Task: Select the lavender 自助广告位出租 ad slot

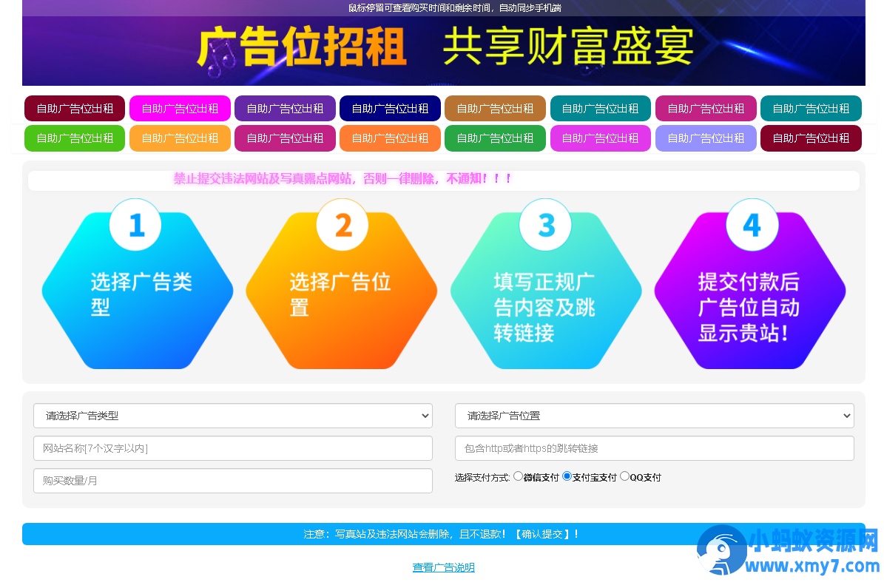Action: tap(706, 138)
